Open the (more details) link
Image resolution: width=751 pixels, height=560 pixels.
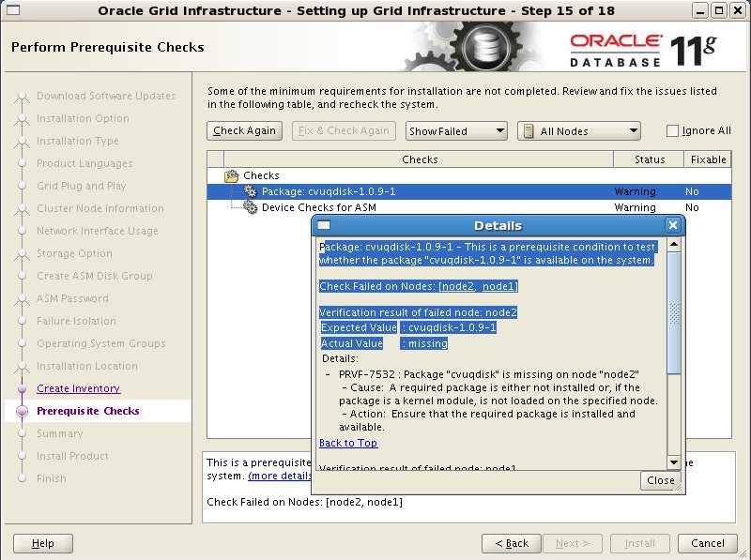pyautogui.click(x=280, y=476)
